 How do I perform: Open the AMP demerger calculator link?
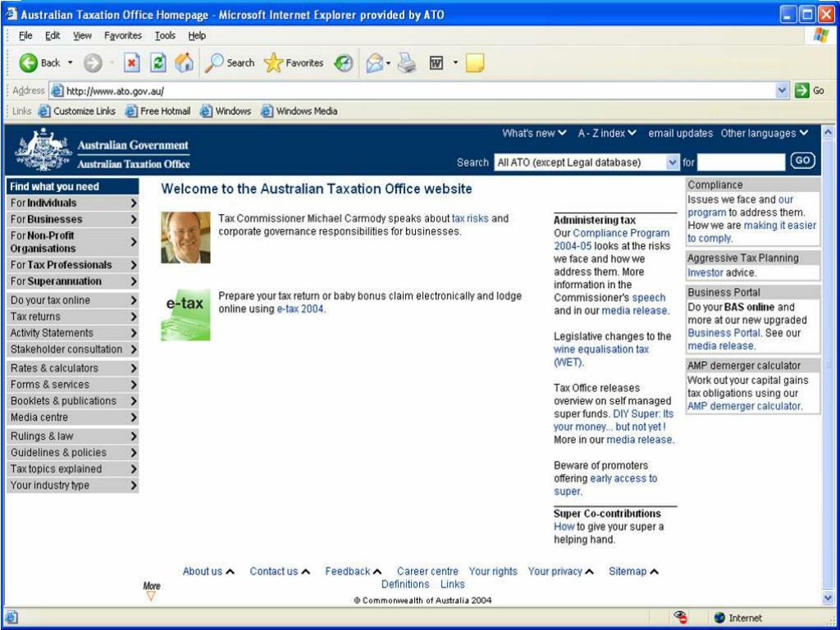point(744,405)
